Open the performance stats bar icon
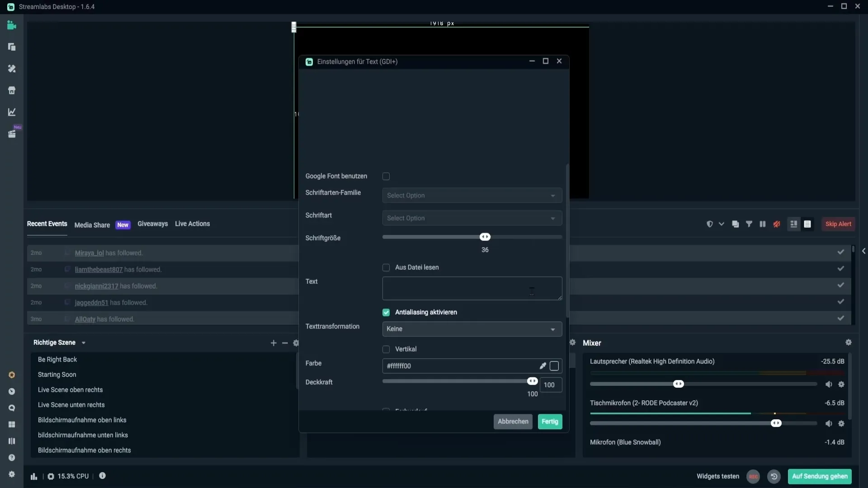 pyautogui.click(x=34, y=476)
